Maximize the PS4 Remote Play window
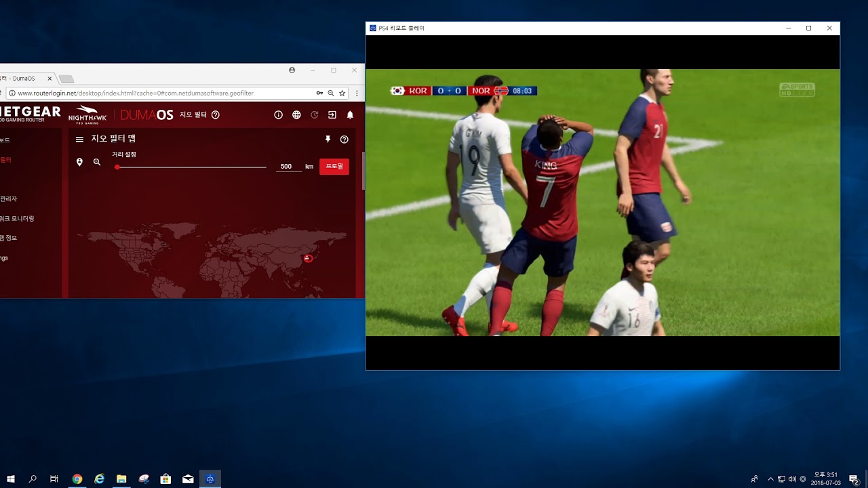The width and height of the screenshot is (868, 488). click(808, 28)
